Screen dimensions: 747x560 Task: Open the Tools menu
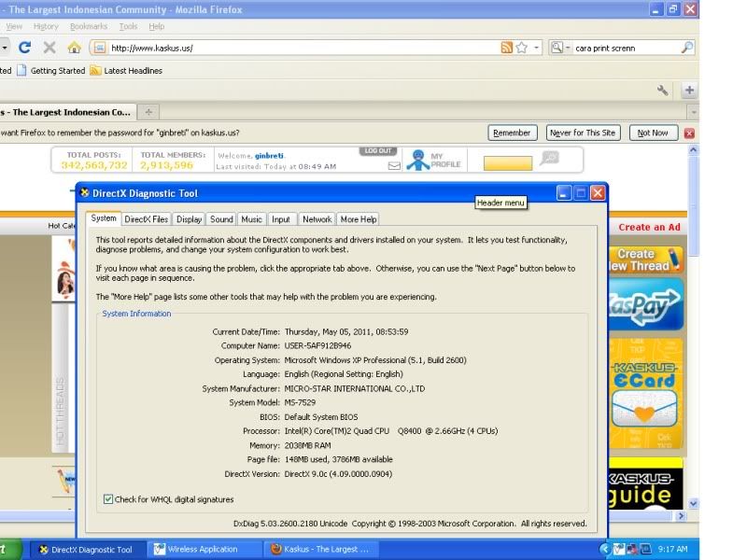128,26
